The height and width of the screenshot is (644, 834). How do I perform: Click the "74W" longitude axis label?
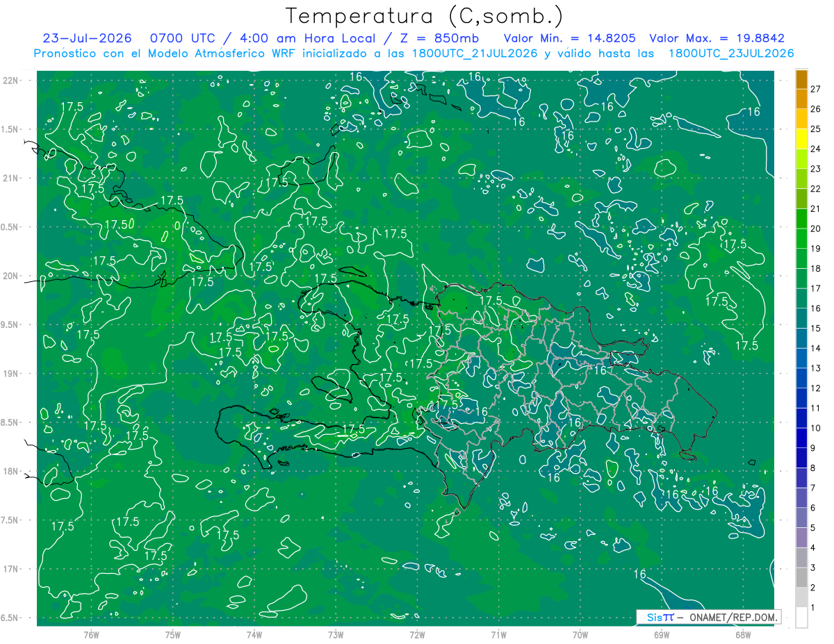click(x=254, y=635)
